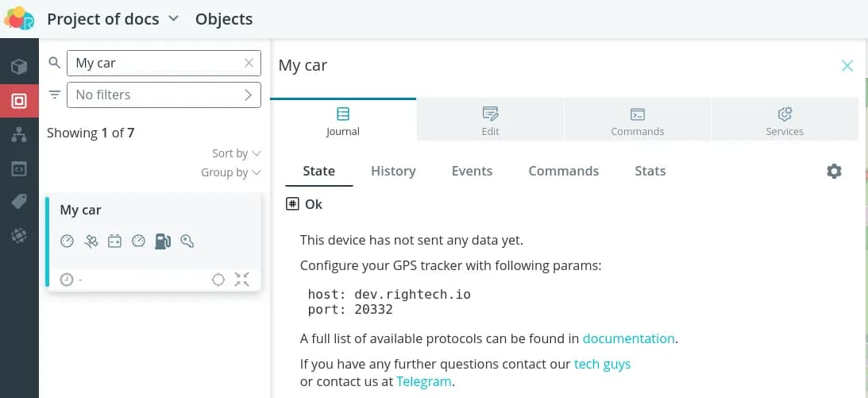Locate My car with the crosshair icon

pos(218,279)
